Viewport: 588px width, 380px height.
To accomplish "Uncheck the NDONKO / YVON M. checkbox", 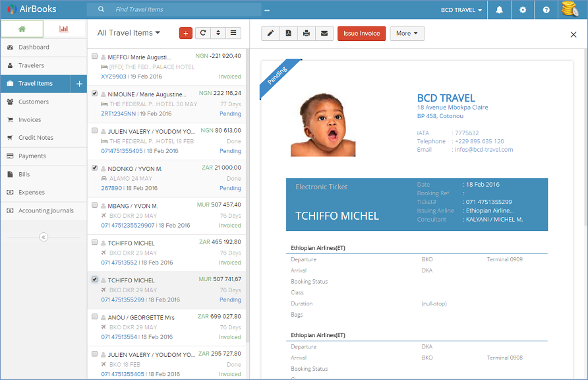I will 94,168.
